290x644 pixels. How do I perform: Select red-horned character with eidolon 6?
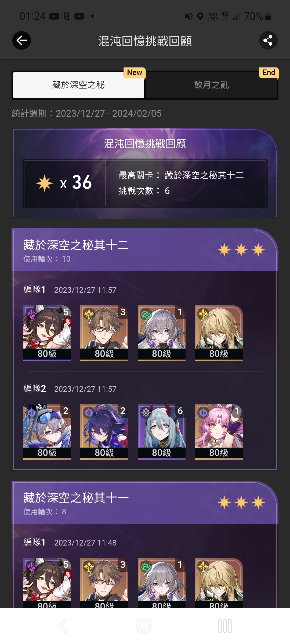(161, 432)
